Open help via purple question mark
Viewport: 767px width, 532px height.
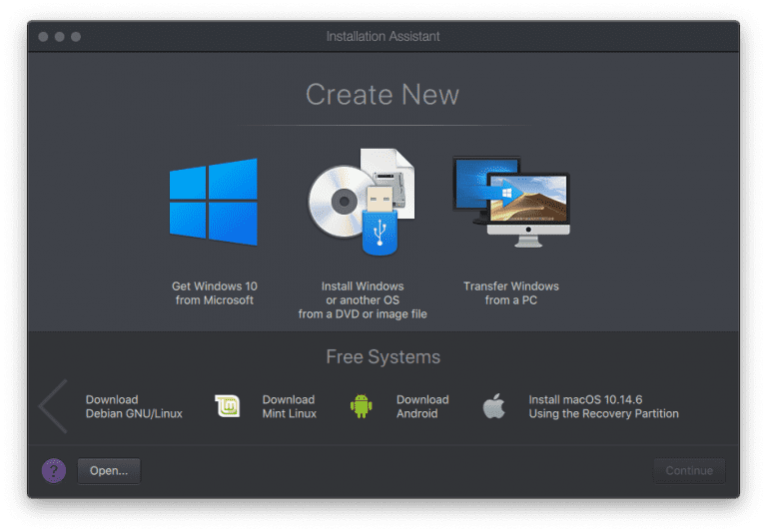point(54,471)
